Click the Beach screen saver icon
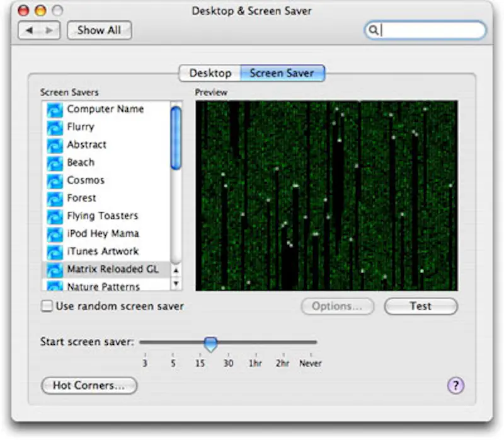The image size is (504, 440). tap(55, 163)
